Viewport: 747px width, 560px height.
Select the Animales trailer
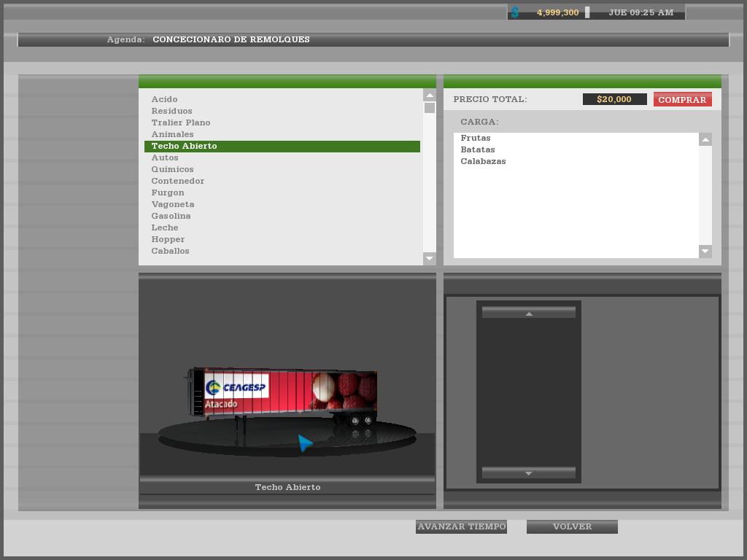coord(172,134)
